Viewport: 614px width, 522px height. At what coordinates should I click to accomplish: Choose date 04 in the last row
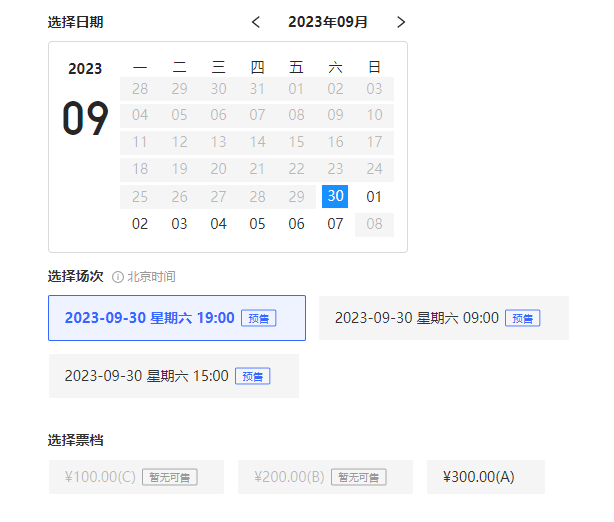tap(218, 224)
